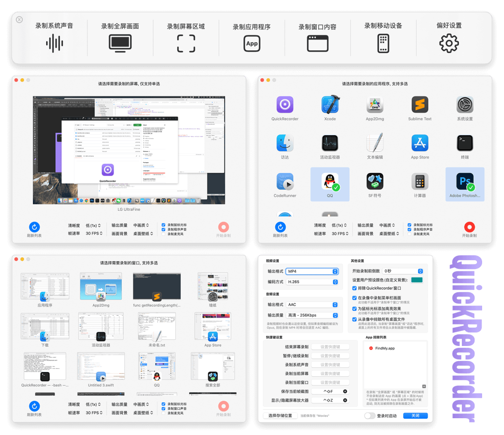
Task: Select the App Store app icon
Action: click(420, 143)
